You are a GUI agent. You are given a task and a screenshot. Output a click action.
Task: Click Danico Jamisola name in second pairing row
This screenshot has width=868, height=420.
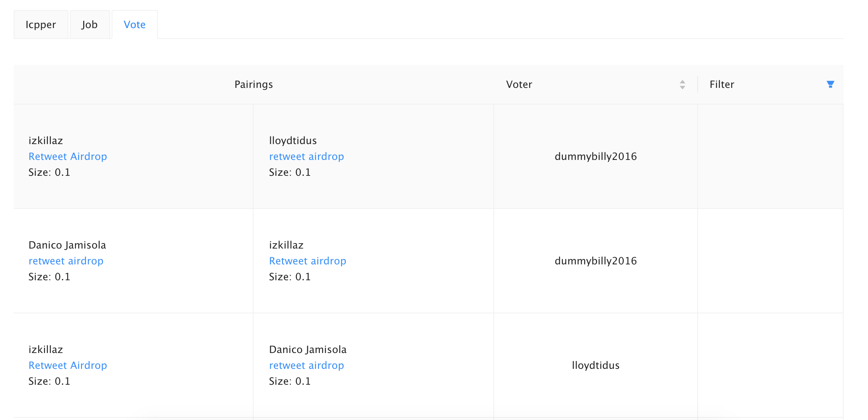click(x=67, y=245)
